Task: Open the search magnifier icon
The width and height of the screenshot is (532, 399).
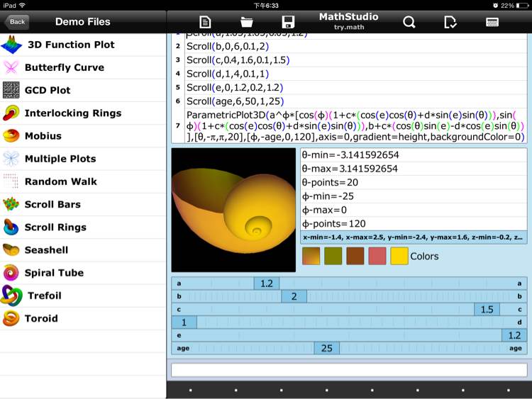Action: coord(409,22)
